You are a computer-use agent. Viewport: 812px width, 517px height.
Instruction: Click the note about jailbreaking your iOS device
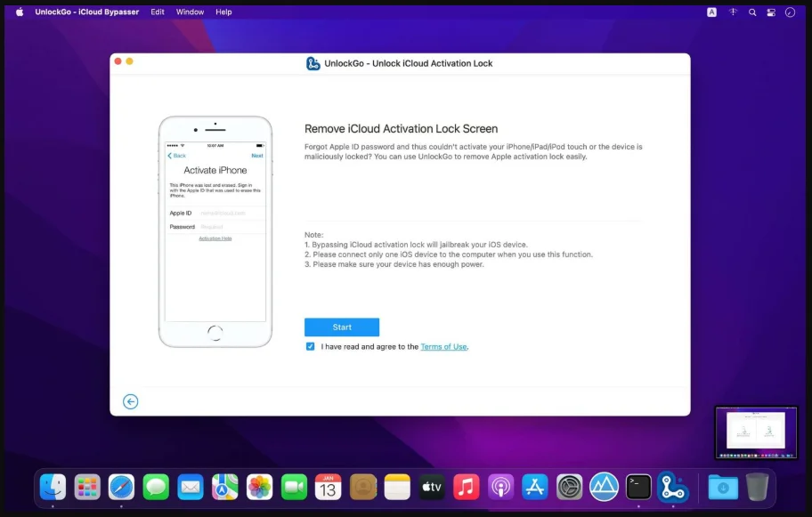click(x=416, y=245)
